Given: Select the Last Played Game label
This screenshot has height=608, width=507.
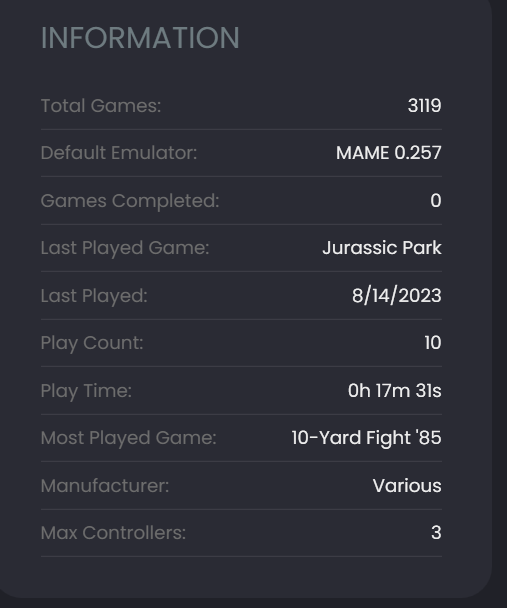Looking at the screenshot, I should click(x=125, y=248).
